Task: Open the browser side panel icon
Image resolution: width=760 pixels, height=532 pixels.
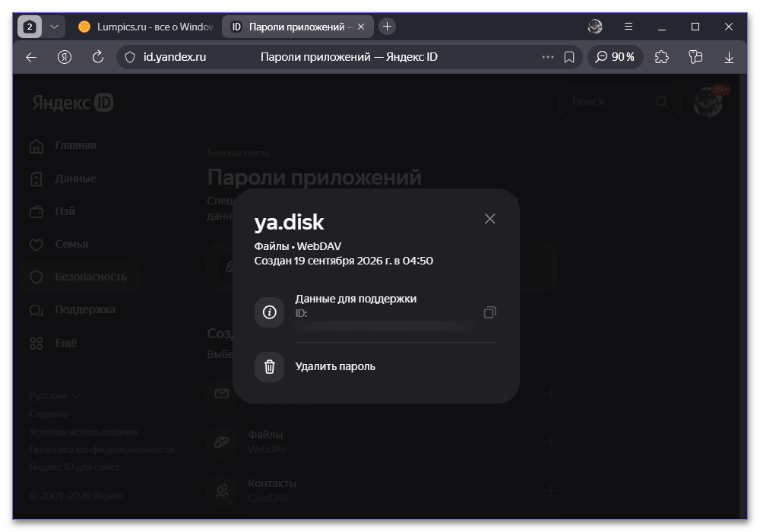Action: 695,57
